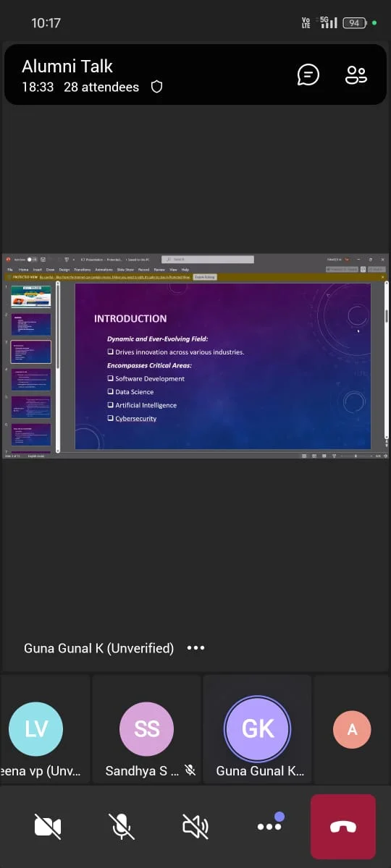The width and height of the screenshot is (391, 868).
Task: Turn the speaker audio back on
Action: click(195, 827)
